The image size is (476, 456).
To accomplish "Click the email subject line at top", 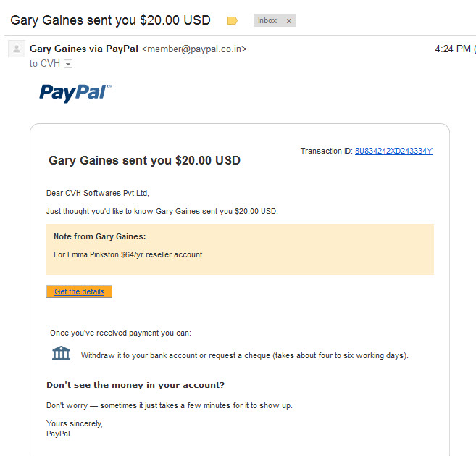I will (x=111, y=20).
